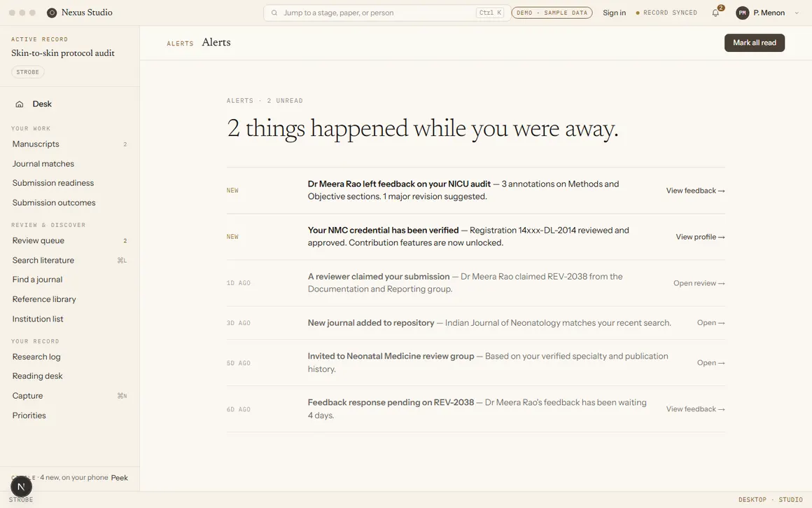812x508 pixels.
Task: Click Open review for claimed submission alert
Action: [x=699, y=283]
